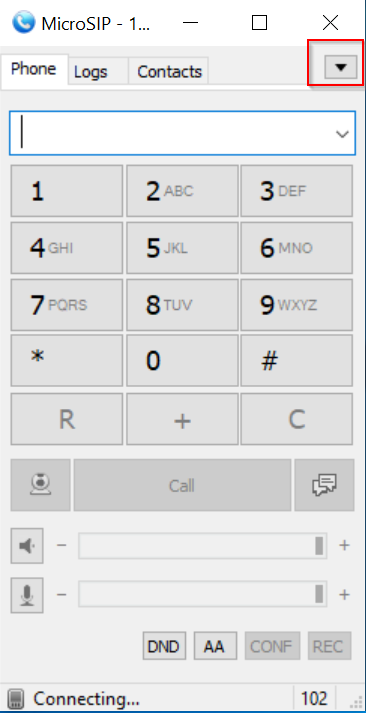This screenshot has height=713, width=366.
Task: Click the plus beside the speaker slider
Action: click(344, 545)
